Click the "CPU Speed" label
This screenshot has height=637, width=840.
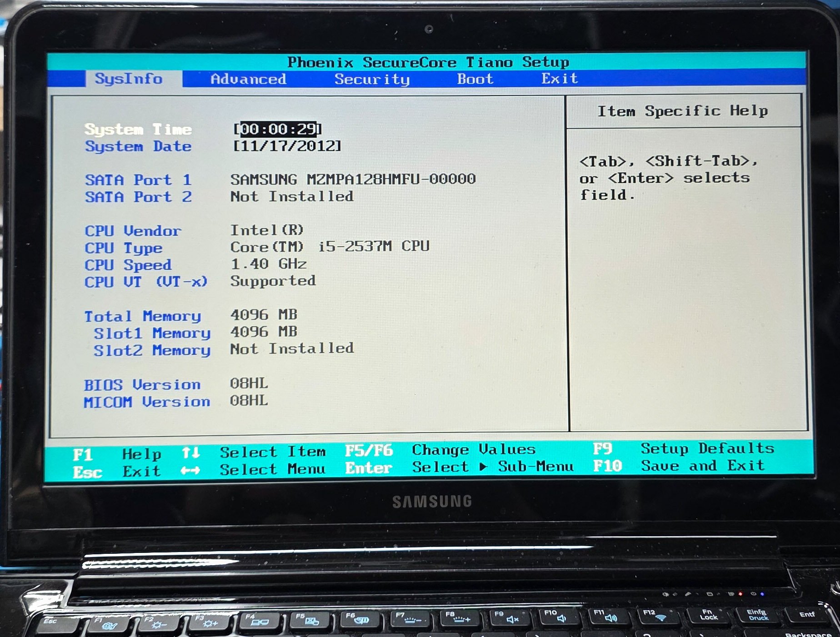(x=128, y=265)
